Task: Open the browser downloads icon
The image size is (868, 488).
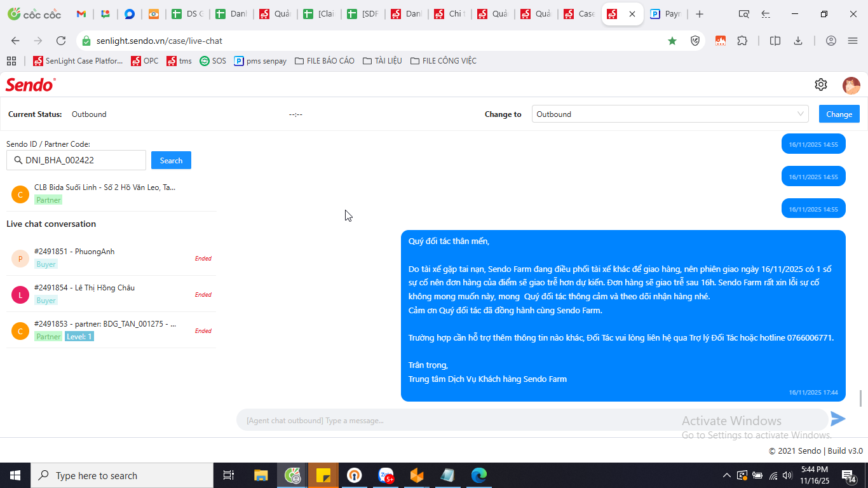Action: click(x=798, y=41)
